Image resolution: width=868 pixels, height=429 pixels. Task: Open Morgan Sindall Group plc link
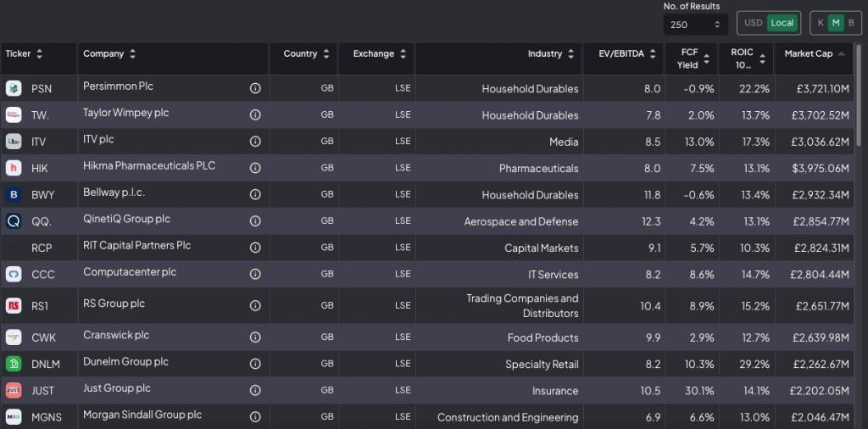(142, 415)
